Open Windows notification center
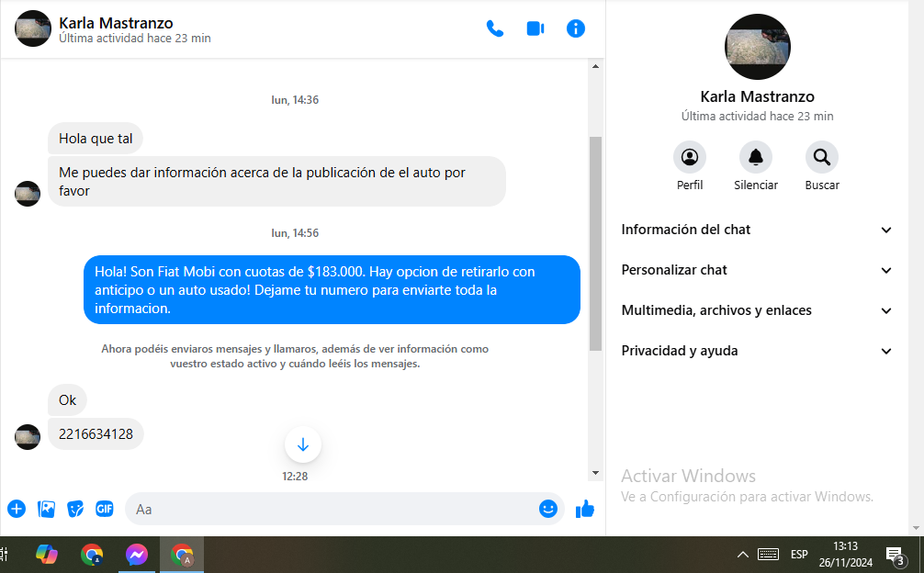This screenshot has width=924, height=573. [896, 555]
